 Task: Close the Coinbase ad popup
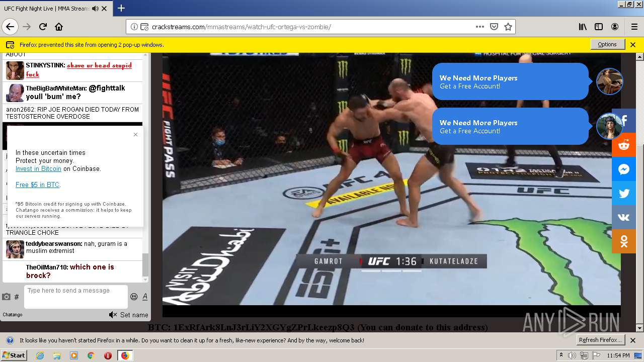coord(135,134)
